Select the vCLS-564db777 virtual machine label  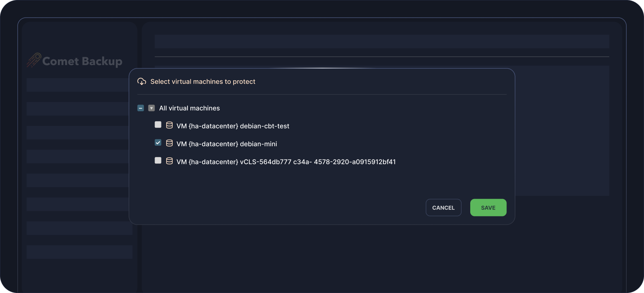click(286, 162)
